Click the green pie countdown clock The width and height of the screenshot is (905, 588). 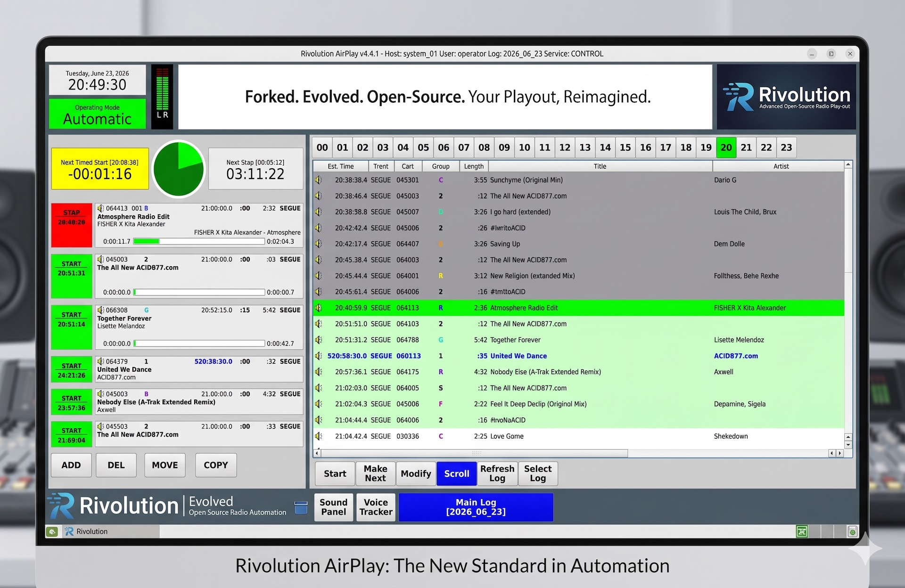(179, 169)
